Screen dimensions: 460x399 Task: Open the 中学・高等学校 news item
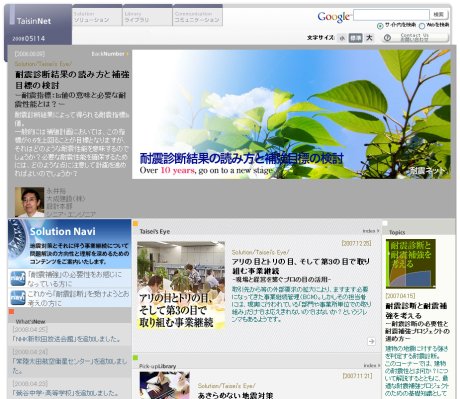(x=65, y=393)
